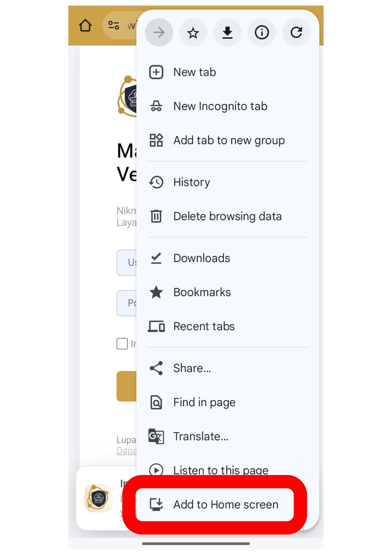Image resolution: width=392 pixels, height=555 pixels.
Task: Bookmark this page with the star icon
Action: 193,33
